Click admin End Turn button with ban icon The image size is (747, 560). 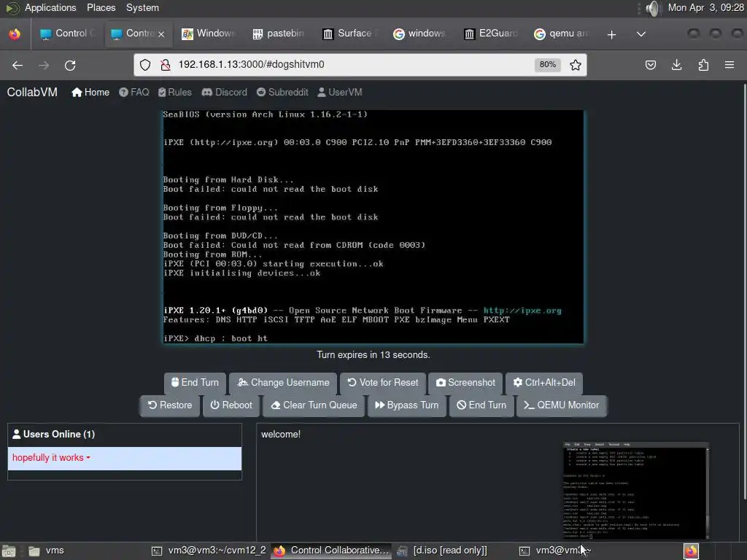point(481,405)
